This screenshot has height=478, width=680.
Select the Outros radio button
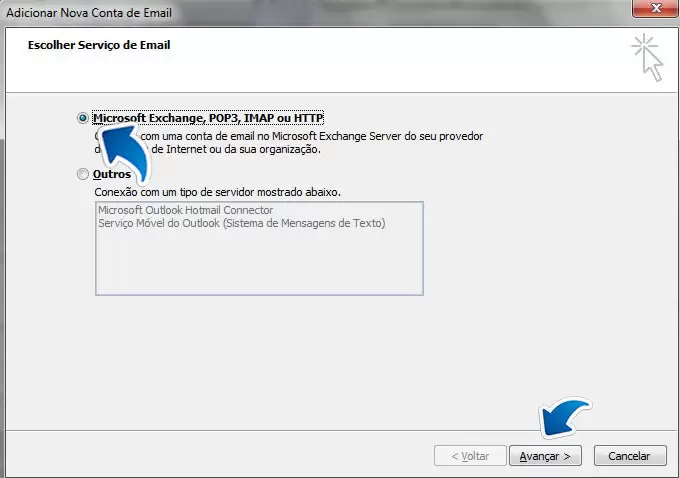[x=82, y=174]
